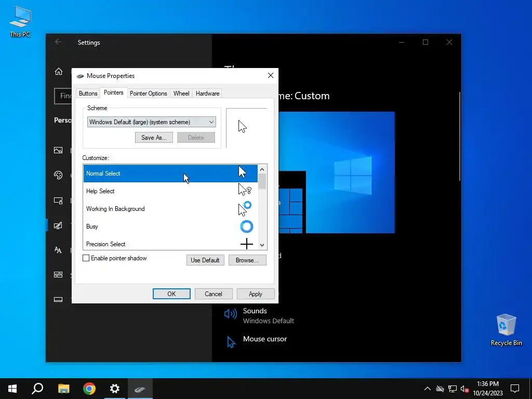Launch File Explorer from the taskbar
532x399 pixels.
tap(63, 389)
